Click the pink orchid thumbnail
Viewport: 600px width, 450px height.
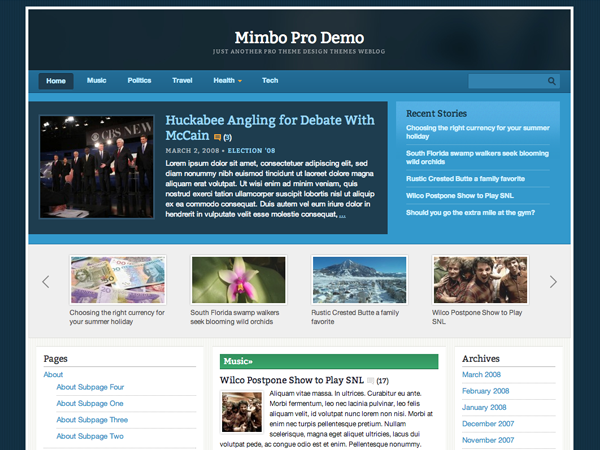pyautogui.click(x=239, y=280)
